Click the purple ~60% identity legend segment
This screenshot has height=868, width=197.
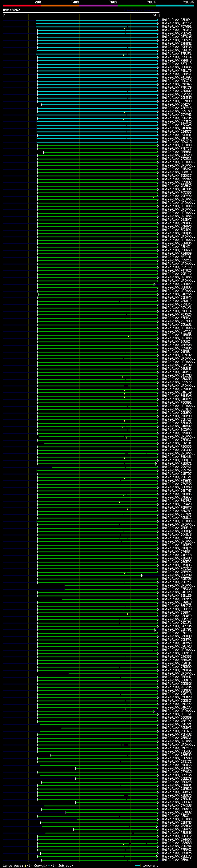99,6
